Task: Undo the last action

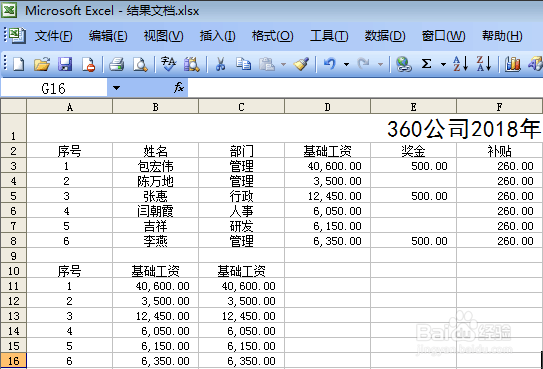Action: point(330,64)
